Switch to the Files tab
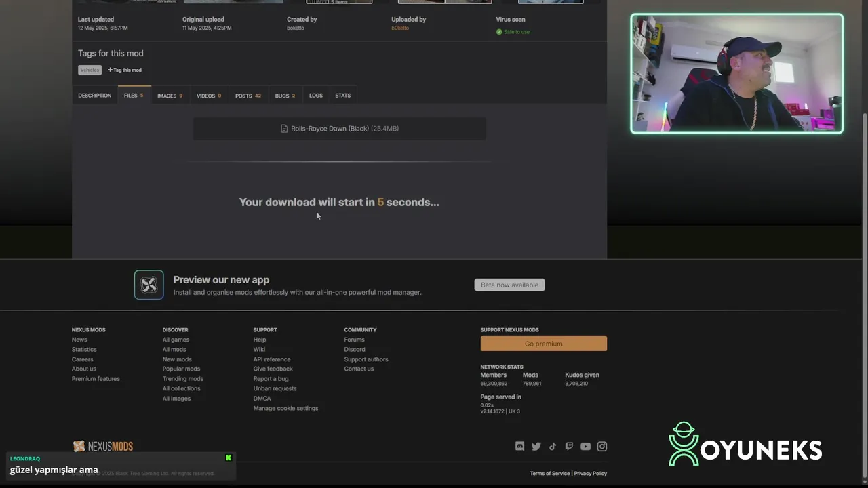Screen dimensions: 868x488 click(x=134, y=96)
